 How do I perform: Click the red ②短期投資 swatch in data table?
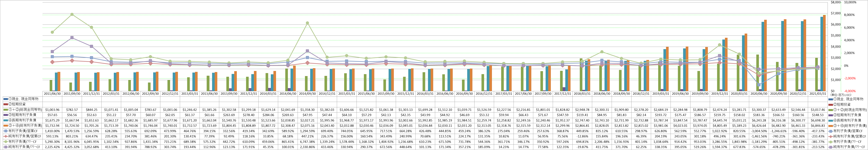pyautogui.click(x=6, y=104)
